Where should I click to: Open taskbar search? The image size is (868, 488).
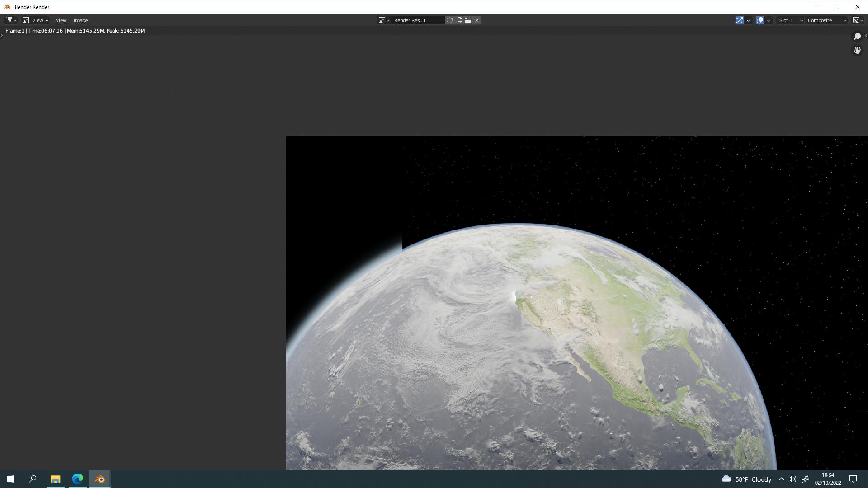point(33,479)
